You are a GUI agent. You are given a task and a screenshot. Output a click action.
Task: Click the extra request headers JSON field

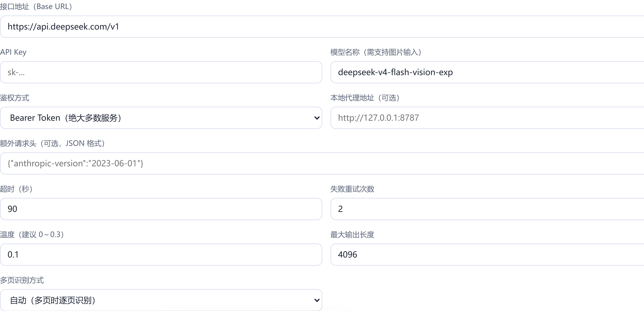322,163
